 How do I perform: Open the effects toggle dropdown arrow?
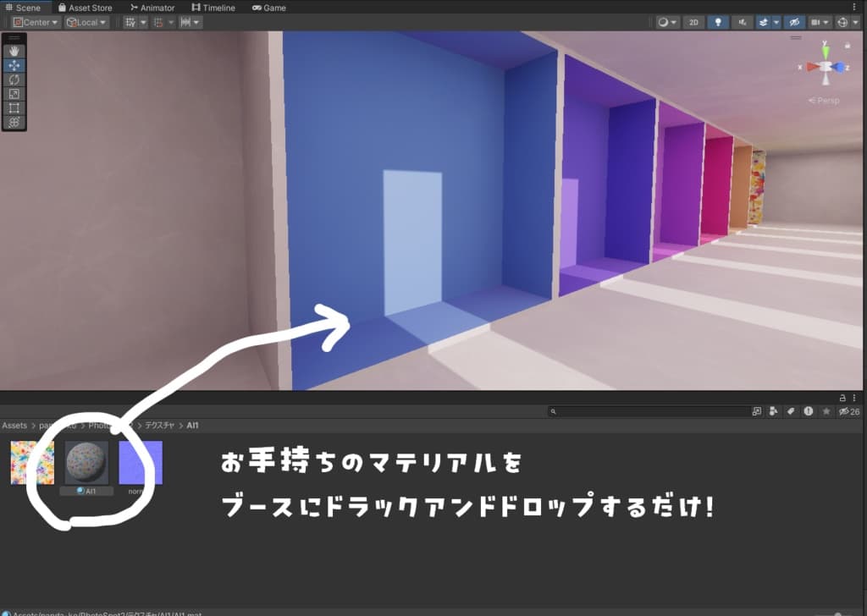(776, 22)
